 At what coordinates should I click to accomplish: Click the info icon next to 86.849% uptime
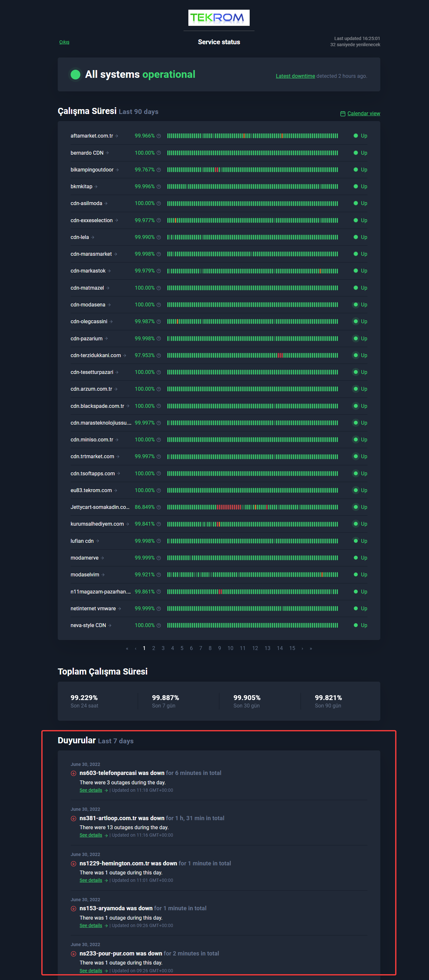(x=159, y=507)
